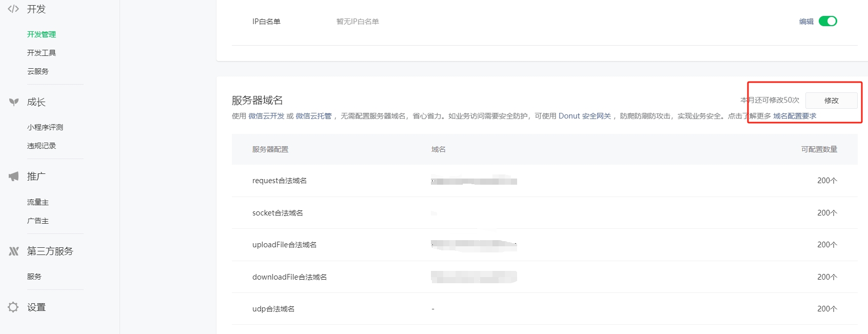Click the 开发 code brackets icon

click(x=13, y=9)
